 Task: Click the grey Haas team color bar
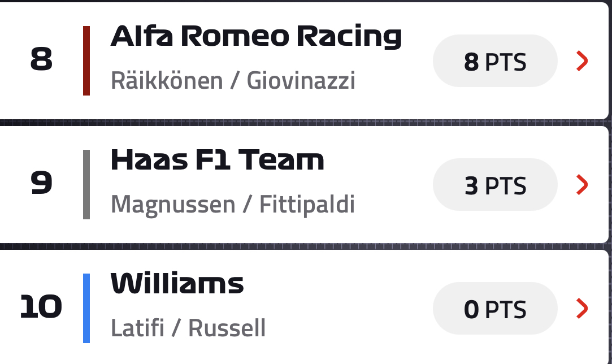(86, 184)
